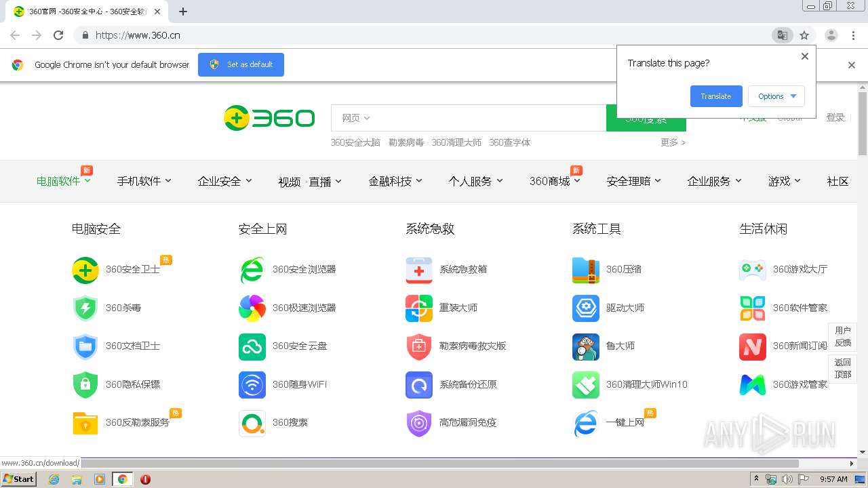868x488 pixels.
Task: Click the taskbar clock showing 9:57 AM
Action: point(833,479)
